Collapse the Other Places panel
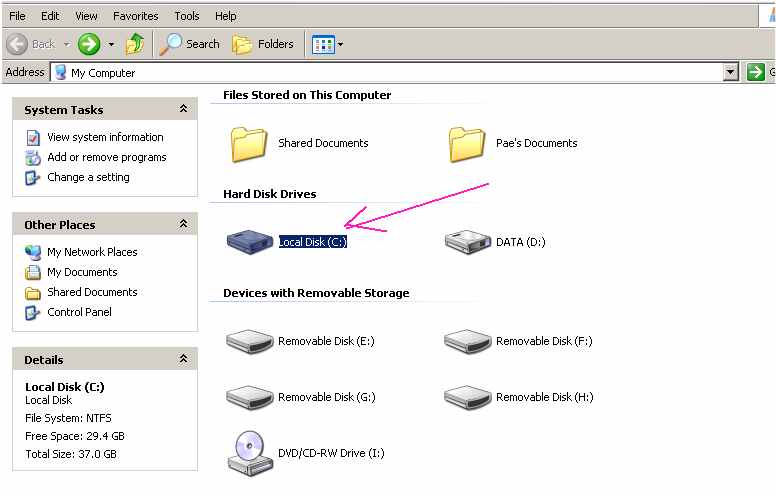Viewport: 776px width, 496px height. tap(183, 224)
